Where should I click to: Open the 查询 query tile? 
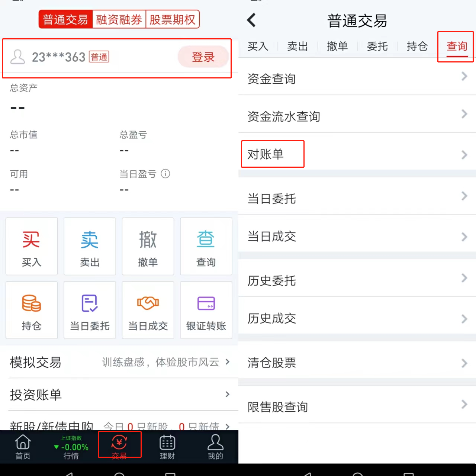206,246
